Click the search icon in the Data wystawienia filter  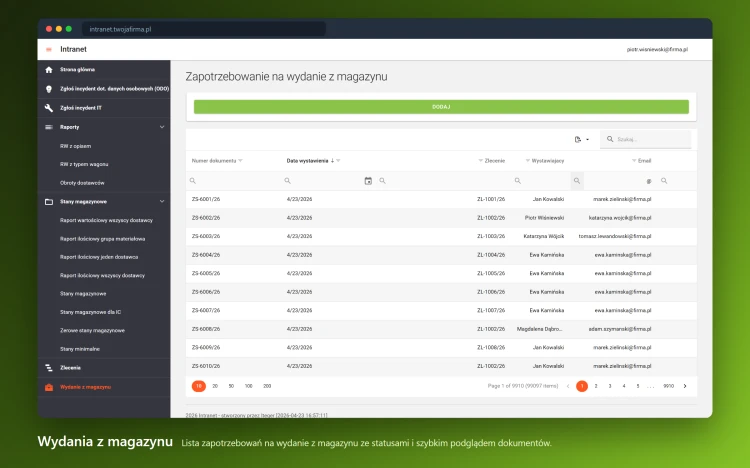click(287, 181)
